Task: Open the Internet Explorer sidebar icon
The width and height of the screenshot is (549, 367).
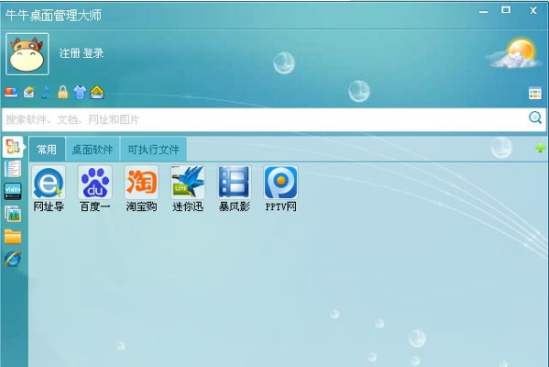Action: tap(13, 259)
